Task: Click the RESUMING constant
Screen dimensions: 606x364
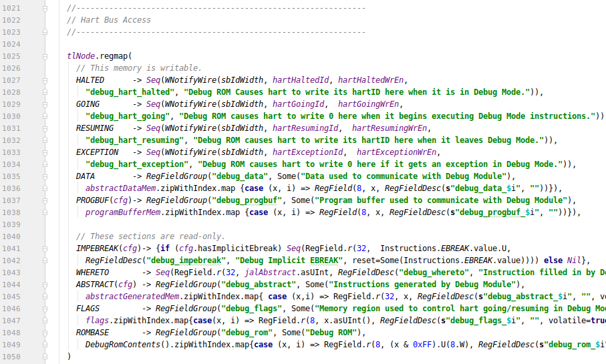Action: point(95,128)
